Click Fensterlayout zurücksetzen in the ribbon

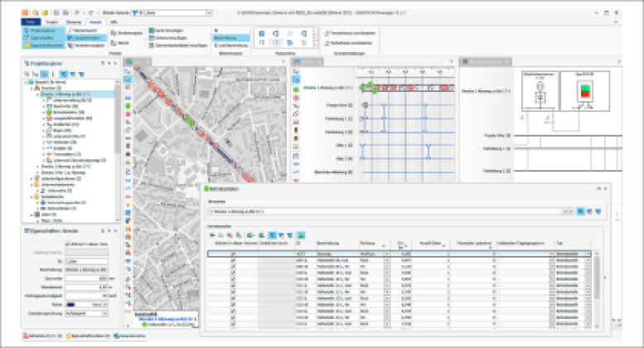[350, 33]
